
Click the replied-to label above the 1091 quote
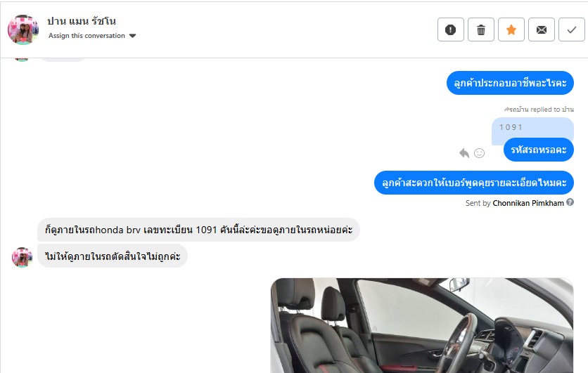click(x=539, y=110)
